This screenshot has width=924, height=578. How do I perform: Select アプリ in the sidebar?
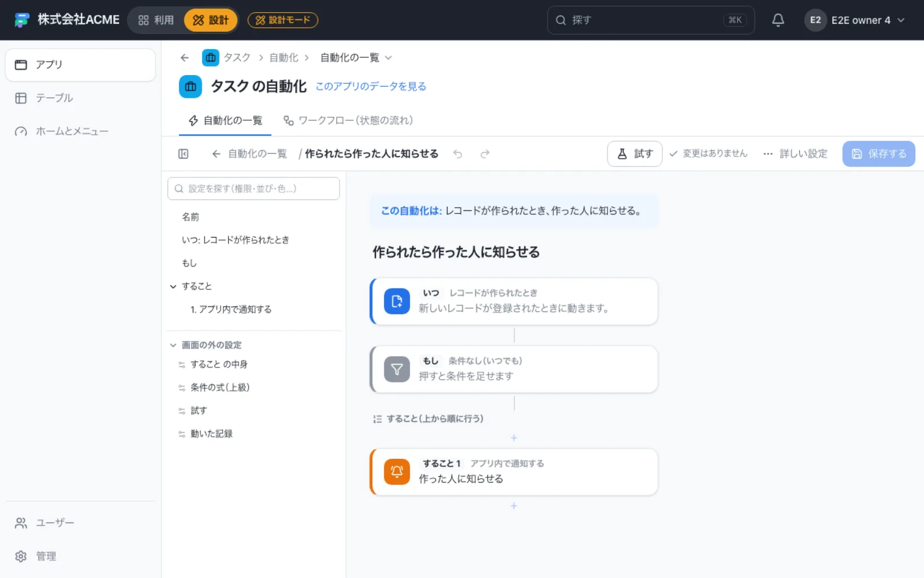click(80, 65)
